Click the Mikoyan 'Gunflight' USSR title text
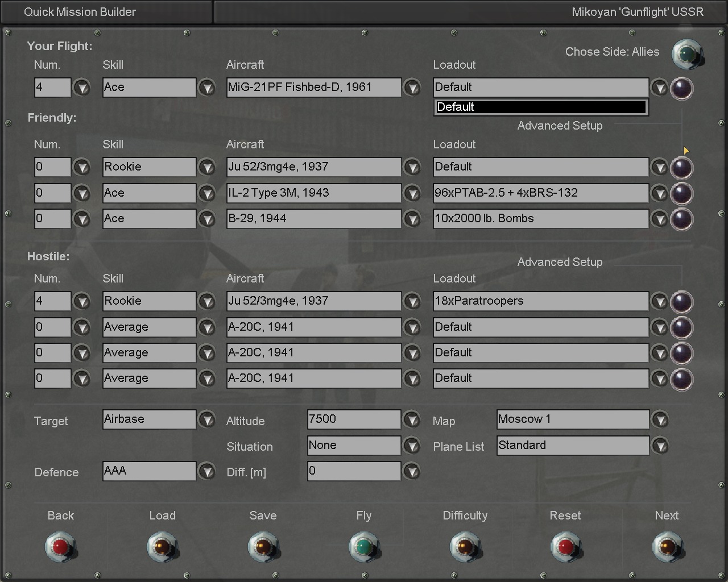The height and width of the screenshot is (582, 728). pyautogui.click(x=638, y=12)
